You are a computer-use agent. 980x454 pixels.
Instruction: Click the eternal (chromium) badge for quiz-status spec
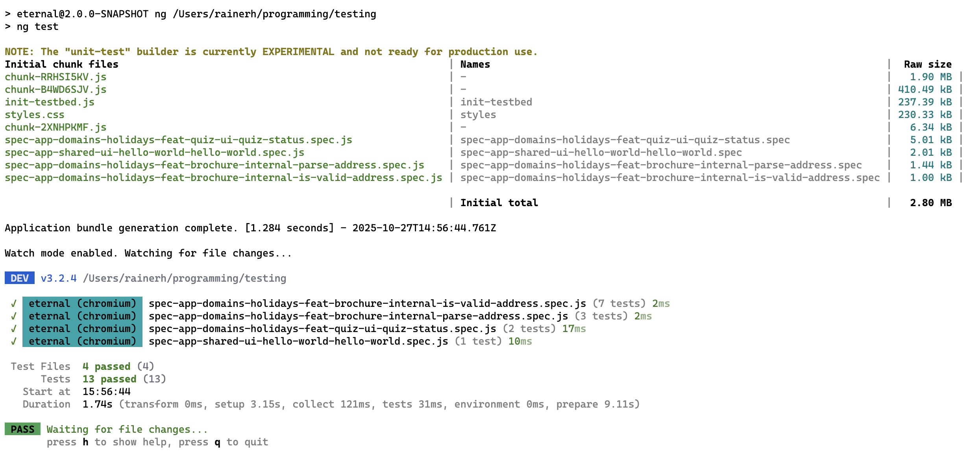(x=82, y=329)
